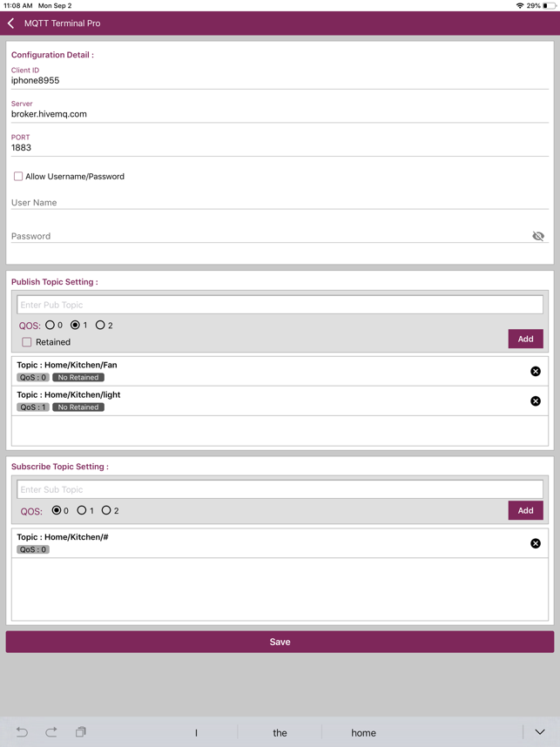Image resolution: width=560 pixels, height=747 pixels.
Task: Check the Retained option
Action: (x=27, y=342)
